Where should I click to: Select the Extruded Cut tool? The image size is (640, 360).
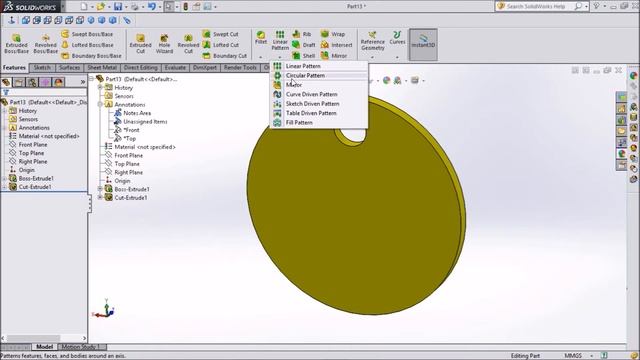[140, 44]
